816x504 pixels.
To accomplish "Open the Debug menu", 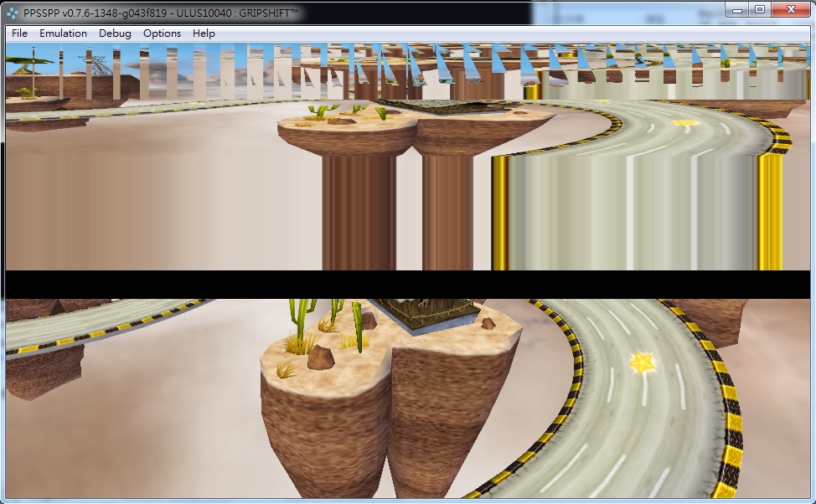I will [115, 33].
